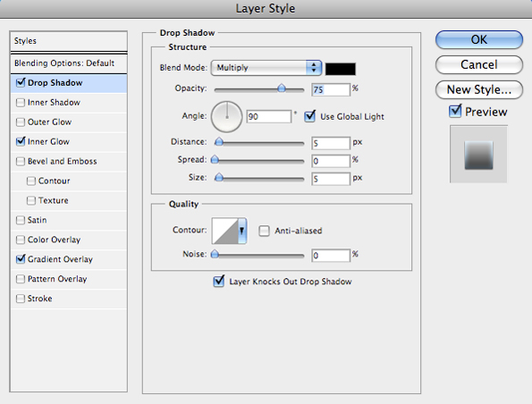Enable the Stroke checkbox
The height and width of the screenshot is (404, 532).
click(21, 299)
